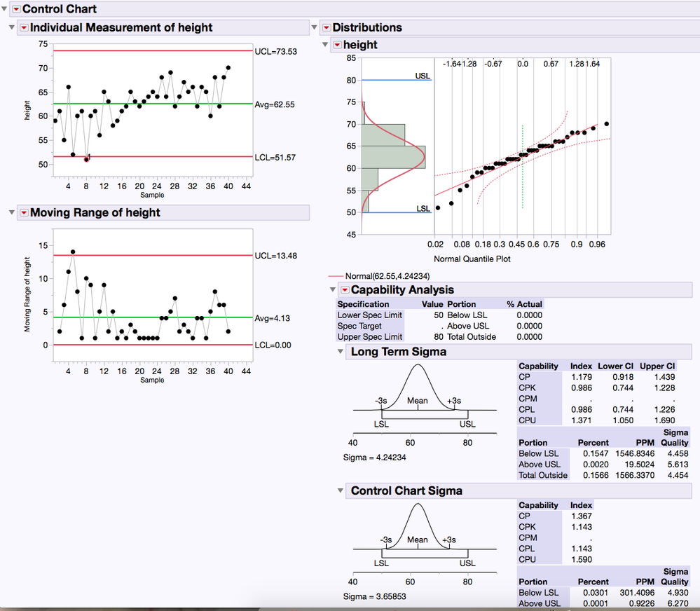Click the UCL=13.48 moving range label
The image size is (700, 611).
pos(275,256)
